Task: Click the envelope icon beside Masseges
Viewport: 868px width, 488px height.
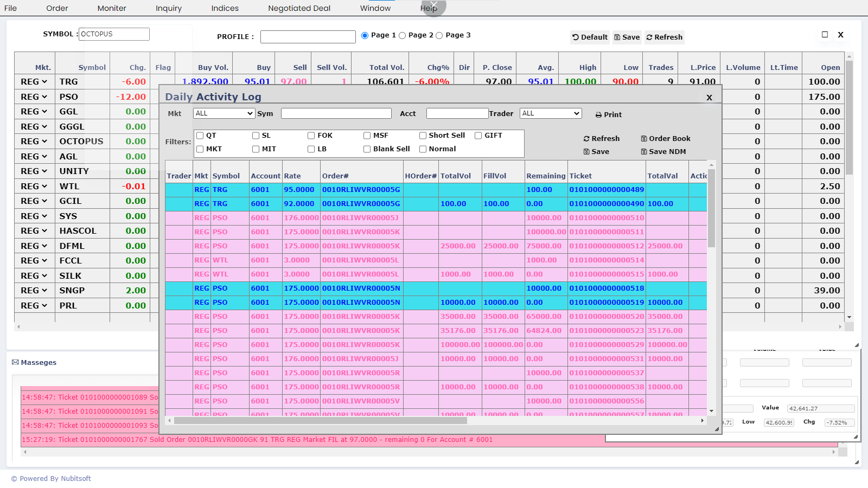Action: tap(15, 362)
